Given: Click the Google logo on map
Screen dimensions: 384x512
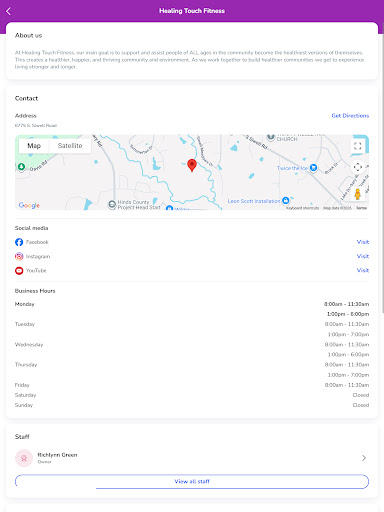Looking at the screenshot, I should (x=29, y=205).
